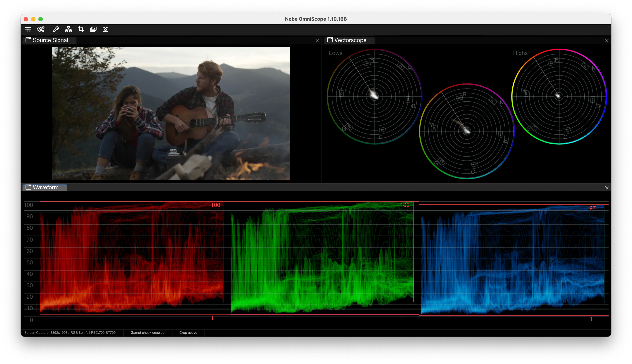Take a snapshot with the camera icon
Viewport: 632px width, 364px height.
pyautogui.click(x=105, y=29)
